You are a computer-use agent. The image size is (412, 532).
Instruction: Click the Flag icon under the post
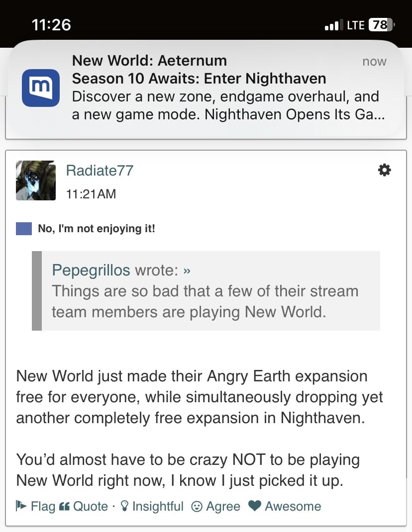point(21,506)
